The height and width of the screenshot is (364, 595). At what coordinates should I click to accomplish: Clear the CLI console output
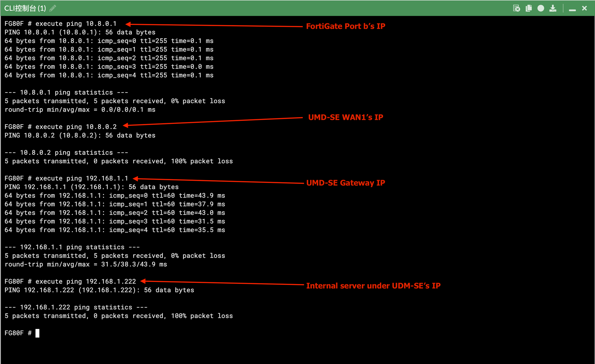(x=516, y=8)
